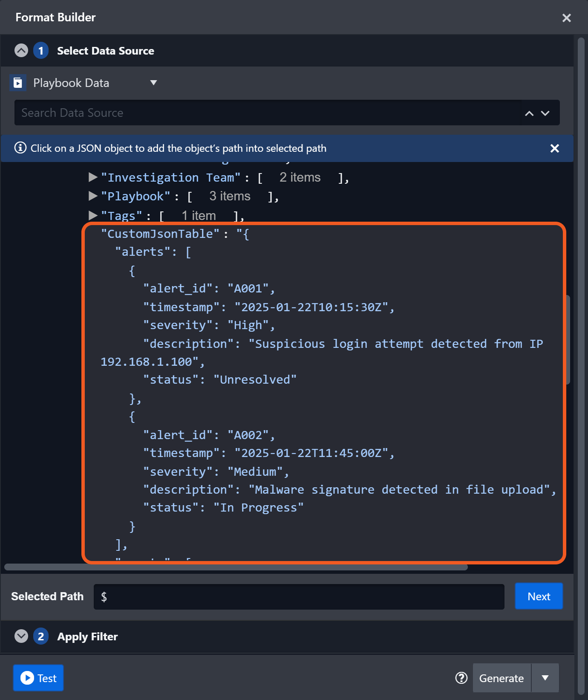Click the Selected Path input field
The image size is (588, 700).
coord(298,597)
